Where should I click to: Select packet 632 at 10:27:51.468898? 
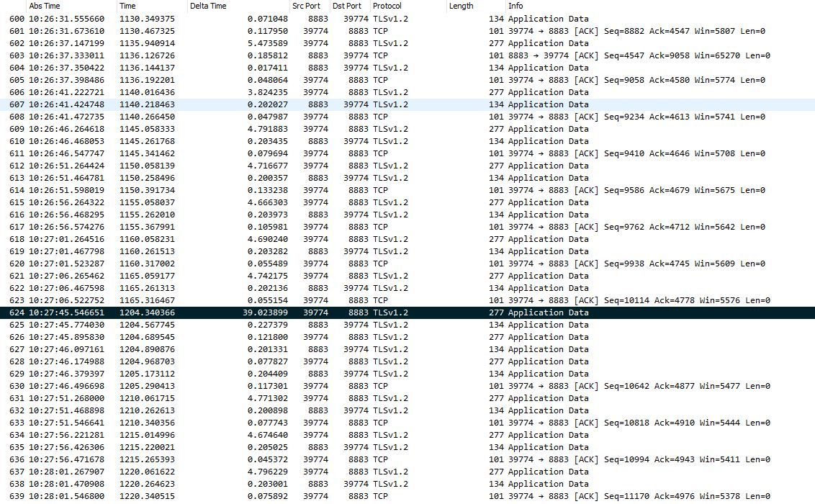407,410
